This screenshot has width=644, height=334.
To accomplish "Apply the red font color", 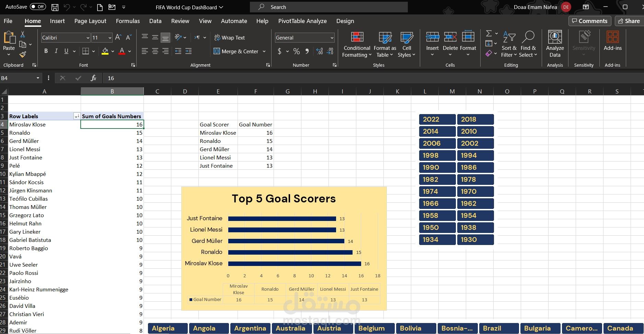I will pos(122,51).
